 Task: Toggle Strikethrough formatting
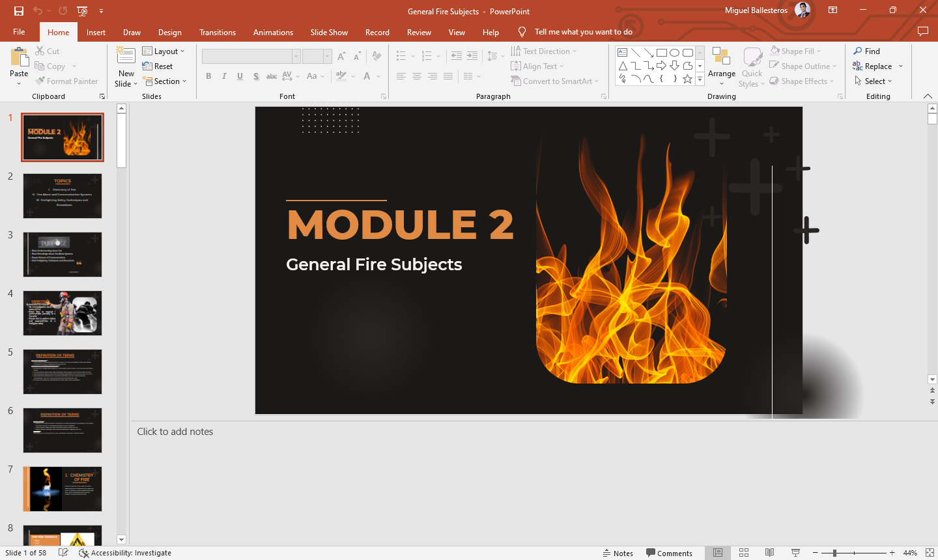point(272,76)
